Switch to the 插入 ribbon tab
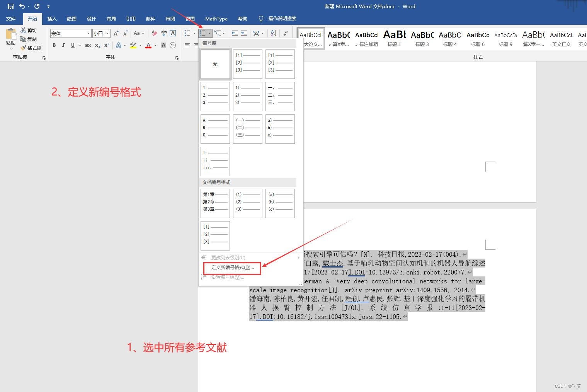Viewport: 587px width, 392px height. 52,19
